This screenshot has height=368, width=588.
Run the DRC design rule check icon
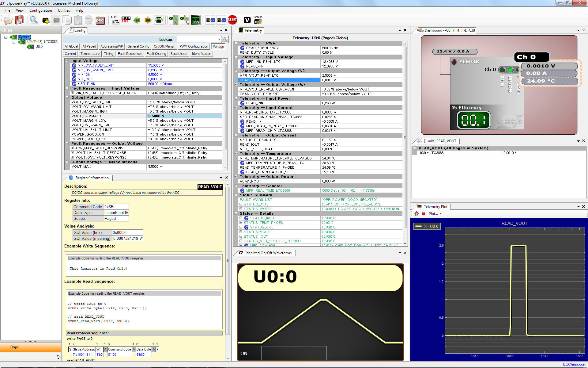click(100, 21)
